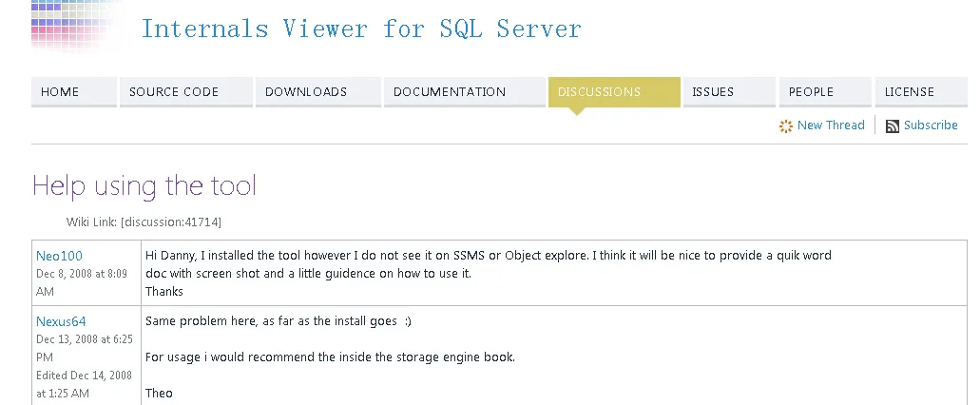This screenshot has height=405, width=980.
Task: Go to the HOME tab
Action: [x=60, y=92]
